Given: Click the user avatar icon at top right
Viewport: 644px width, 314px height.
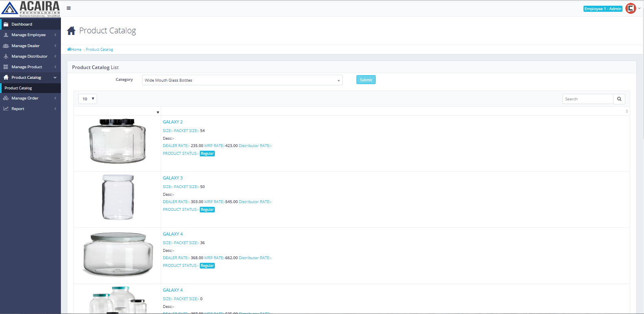Looking at the screenshot, I should click(630, 9).
